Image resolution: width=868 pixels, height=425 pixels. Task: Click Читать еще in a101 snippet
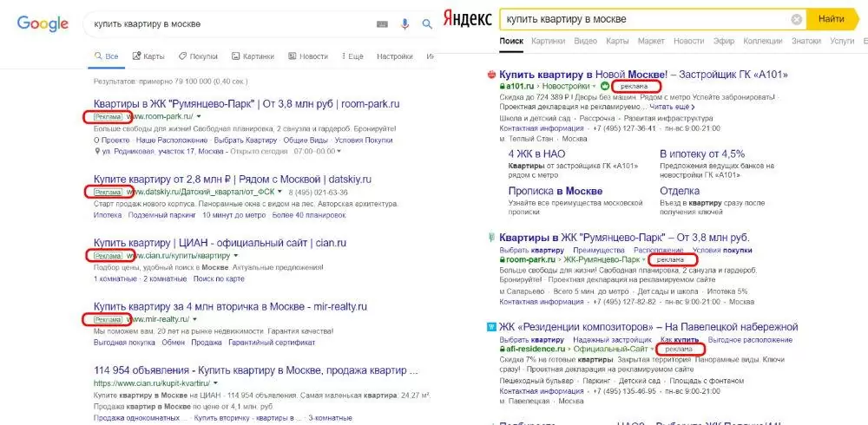[x=672, y=106]
